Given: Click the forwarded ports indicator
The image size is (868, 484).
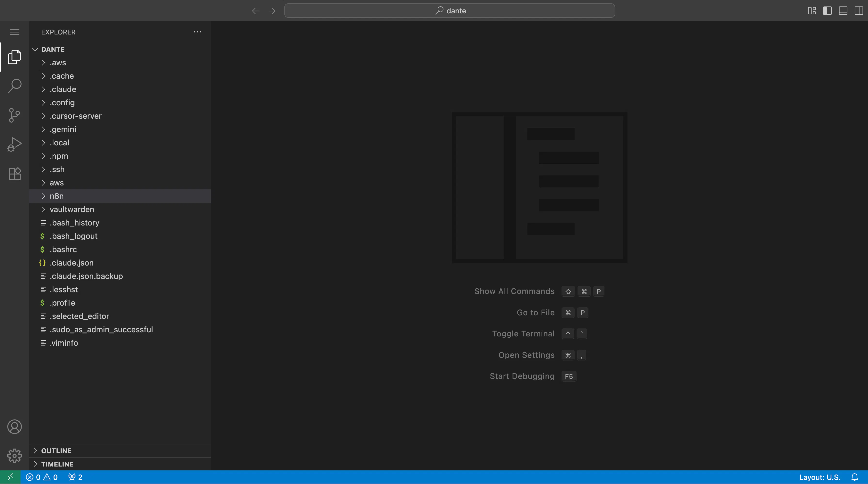Looking at the screenshot, I should pyautogui.click(x=75, y=477).
